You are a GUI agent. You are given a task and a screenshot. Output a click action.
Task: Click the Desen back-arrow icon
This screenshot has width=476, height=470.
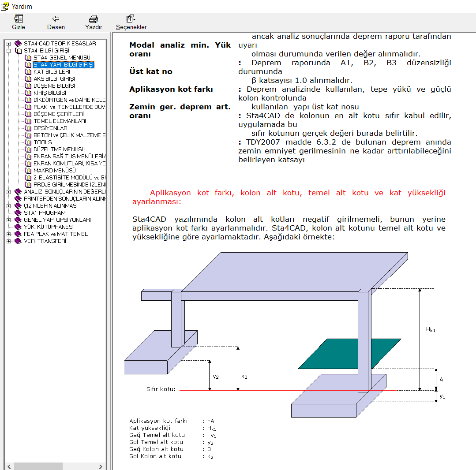point(56,19)
